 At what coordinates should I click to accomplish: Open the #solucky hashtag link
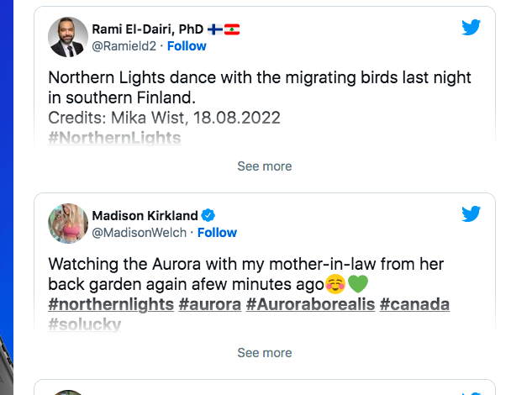(x=85, y=324)
